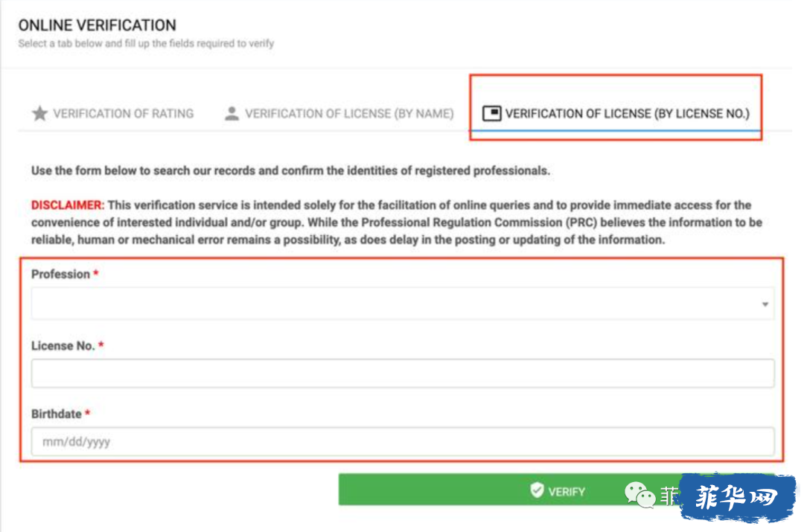Expand the Profession dropdown arrow
804x532 pixels.
pos(765,304)
